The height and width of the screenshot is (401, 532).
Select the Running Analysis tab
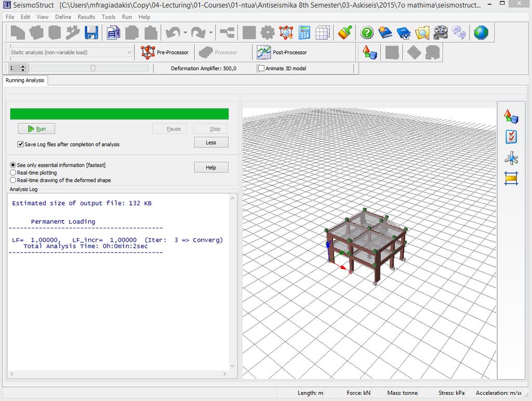click(25, 80)
